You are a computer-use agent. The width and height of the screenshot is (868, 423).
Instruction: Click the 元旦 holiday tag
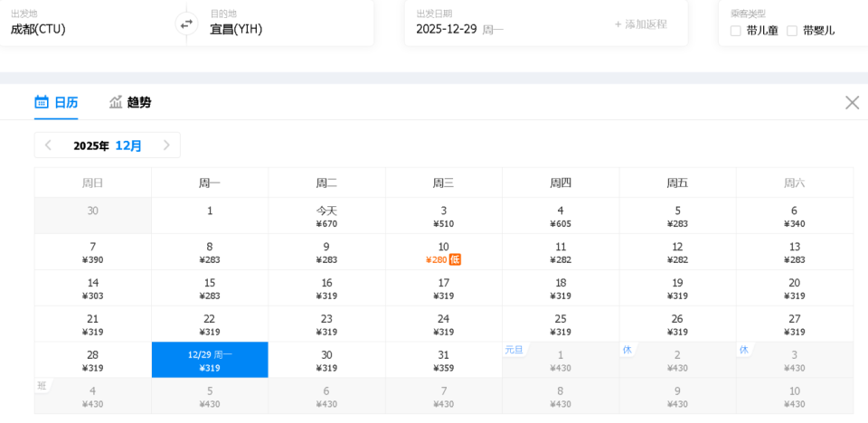coord(514,350)
